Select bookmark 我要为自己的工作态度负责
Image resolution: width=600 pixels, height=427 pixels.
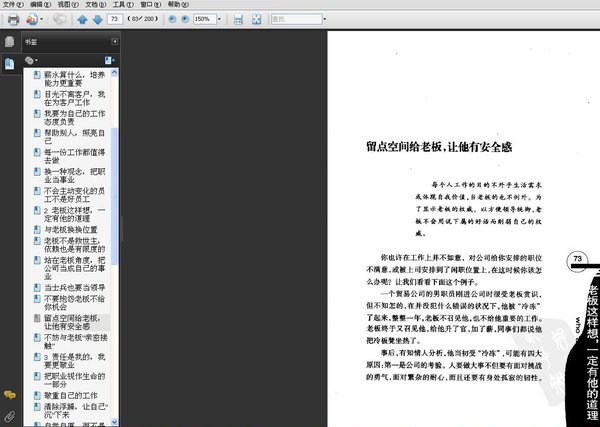click(74, 117)
